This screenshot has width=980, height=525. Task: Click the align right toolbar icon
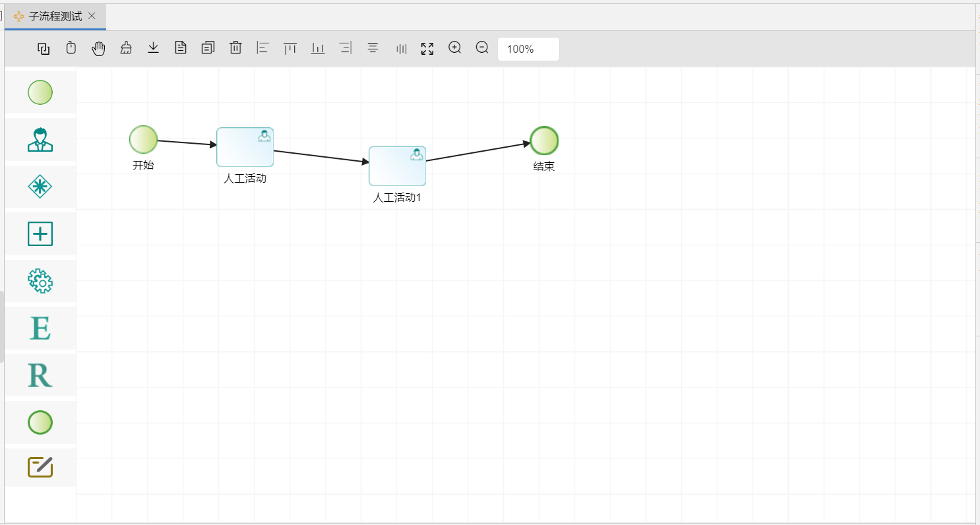coord(345,48)
